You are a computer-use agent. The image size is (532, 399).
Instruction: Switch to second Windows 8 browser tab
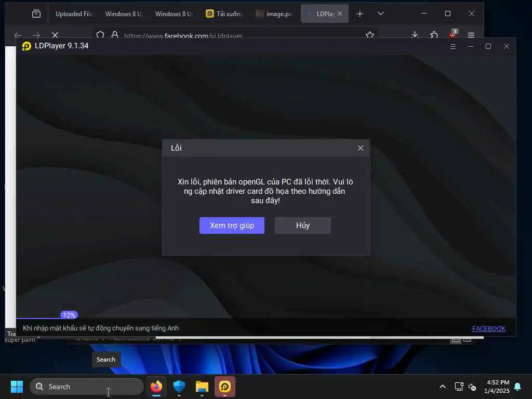click(x=173, y=14)
